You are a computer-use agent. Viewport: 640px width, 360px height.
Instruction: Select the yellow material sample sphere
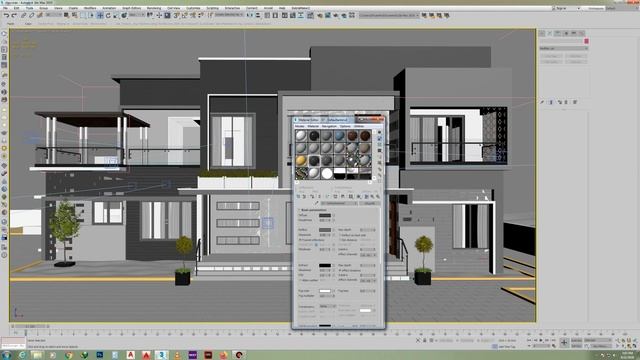click(301, 161)
